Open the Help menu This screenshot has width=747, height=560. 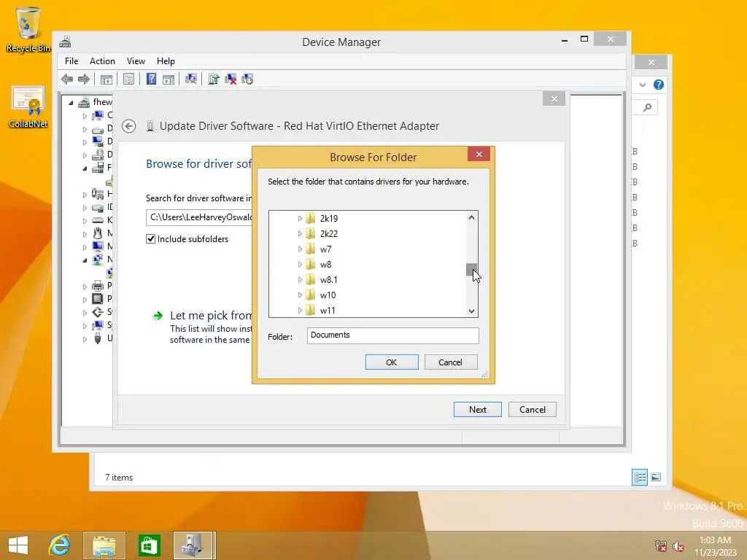point(166,61)
